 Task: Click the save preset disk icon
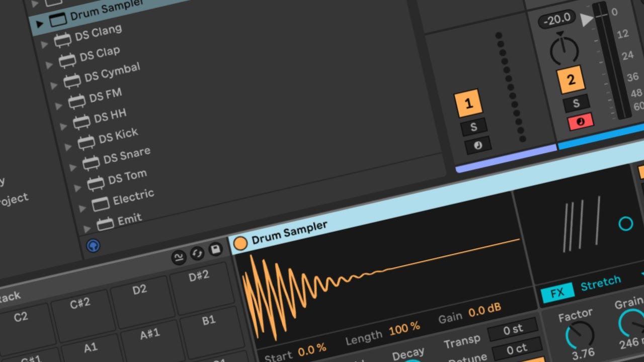(x=216, y=249)
